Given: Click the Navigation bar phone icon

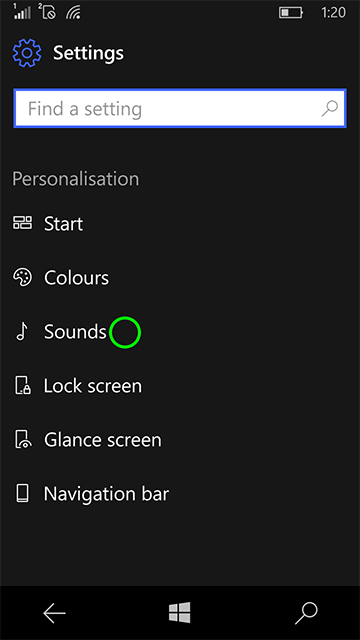Looking at the screenshot, I should coord(22,493).
